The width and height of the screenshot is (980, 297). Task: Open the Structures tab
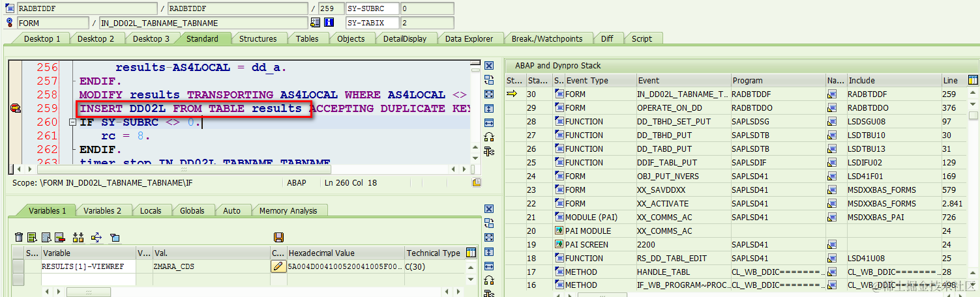tap(258, 38)
